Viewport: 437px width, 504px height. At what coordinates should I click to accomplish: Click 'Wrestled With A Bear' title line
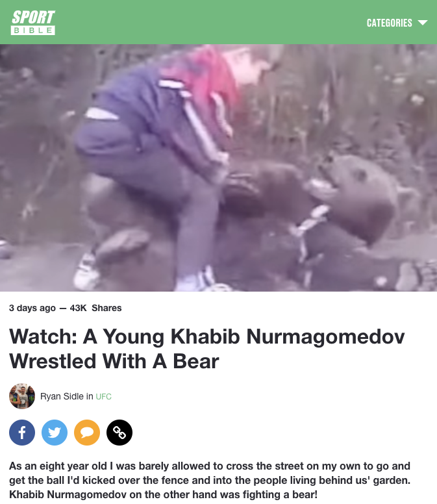114,361
